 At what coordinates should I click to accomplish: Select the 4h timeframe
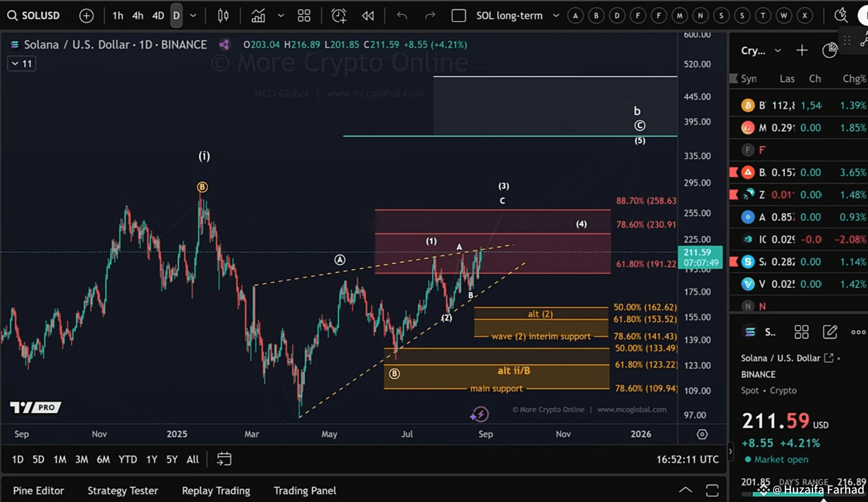coord(138,16)
